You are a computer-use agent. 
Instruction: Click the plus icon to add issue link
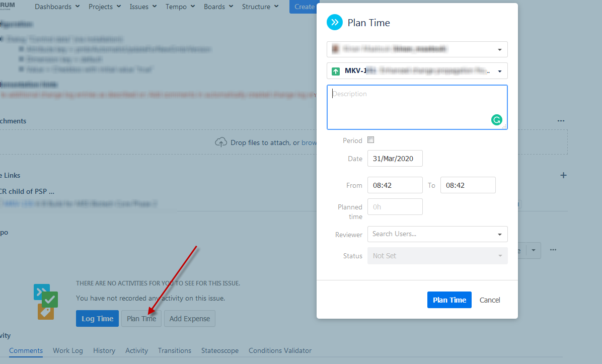(x=563, y=175)
